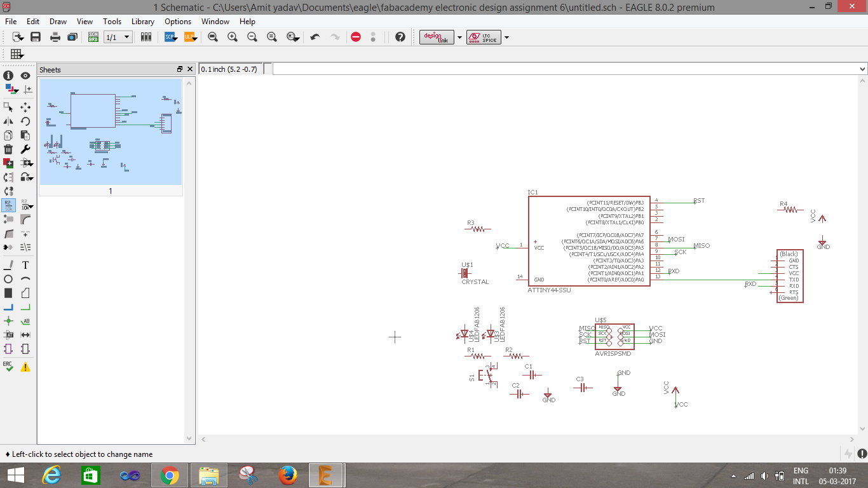Select the Delete trash can tool

(8, 149)
